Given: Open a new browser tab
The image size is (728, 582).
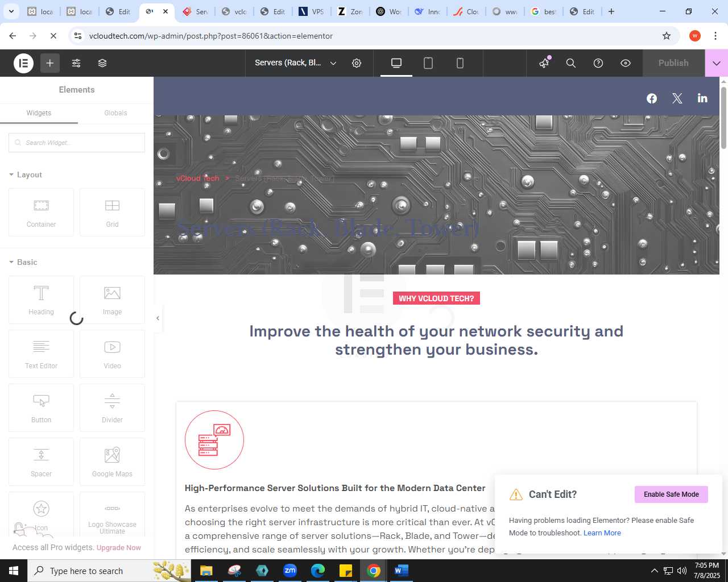Looking at the screenshot, I should pyautogui.click(x=611, y=11).
